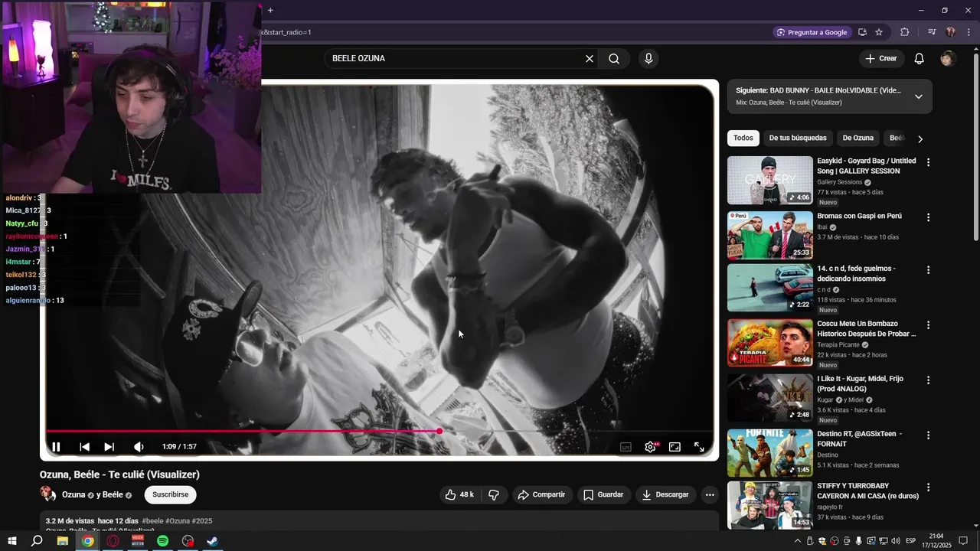Open the Chrome profile avatar
Viewport: 980px width, 551px height.
click(950, 32)
